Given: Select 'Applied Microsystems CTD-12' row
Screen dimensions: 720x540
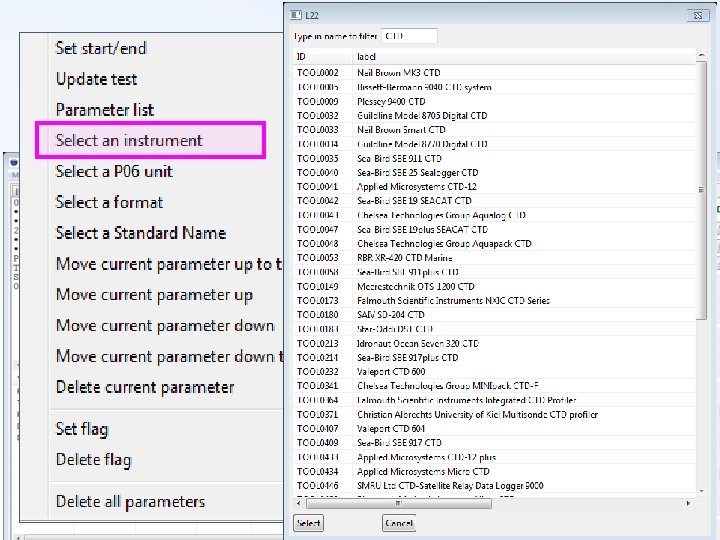Looking at the screenshot, I should tap(494, 186).
